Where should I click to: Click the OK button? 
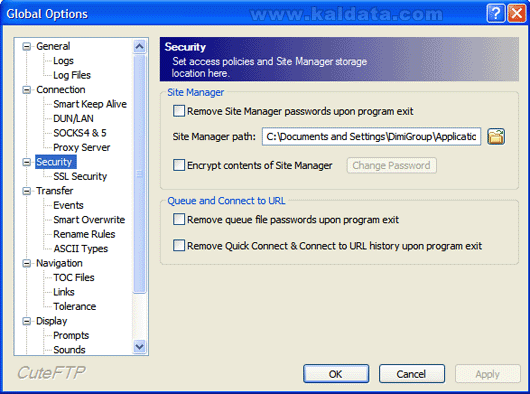click(x=336, y=374)
